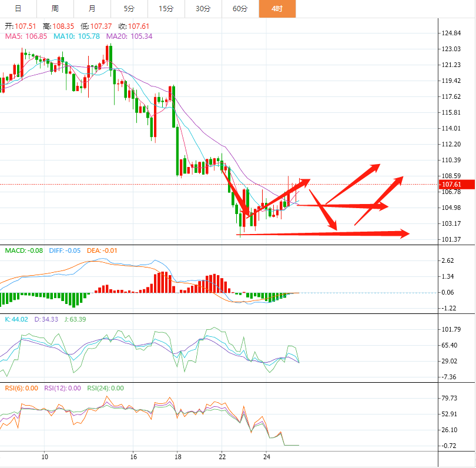Screen dimensions: 476x468
Task: Click the RSI(24): 0.00 label
Action: 106,388
